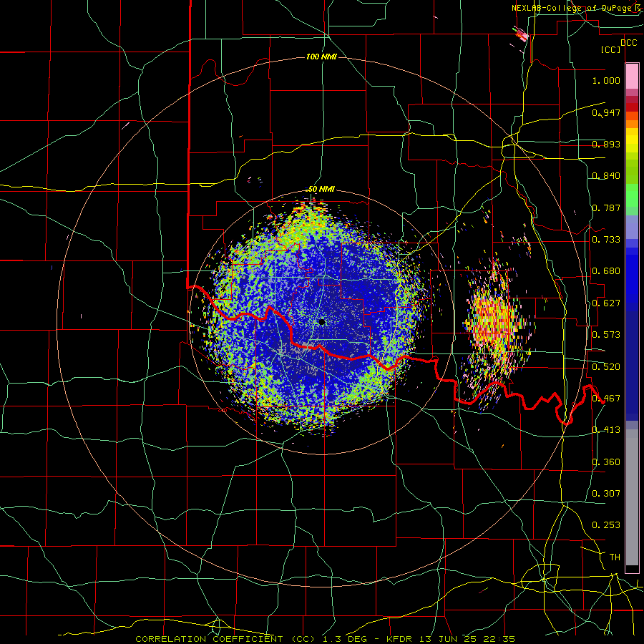The width and height of the screenshot is (644, 644).
Task: Click the Correlation Coefficient KFDR product title
Action: pyautogui.click(x=325, y=639)
